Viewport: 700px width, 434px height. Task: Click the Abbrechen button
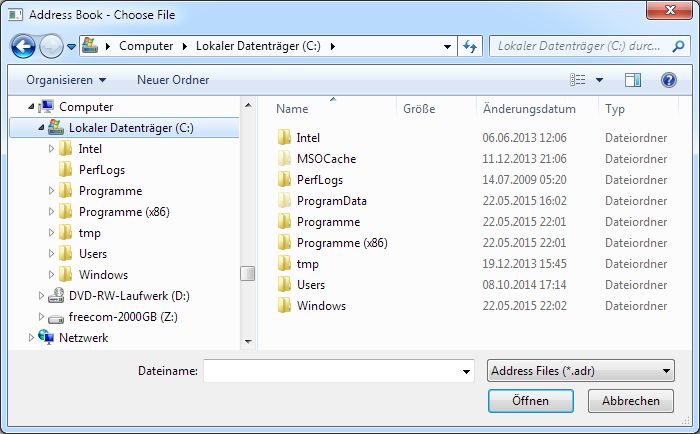pos(630,401)
